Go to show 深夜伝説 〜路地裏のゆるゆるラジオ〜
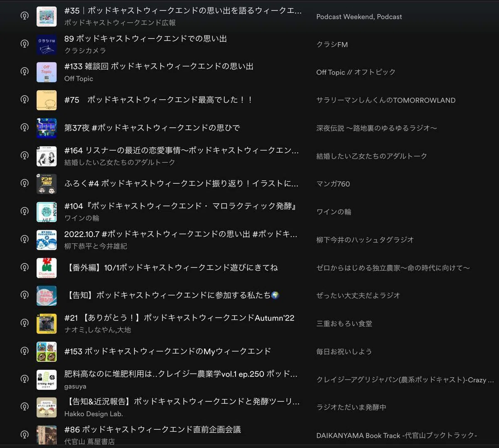499x448 pixels. pos(377,128)
